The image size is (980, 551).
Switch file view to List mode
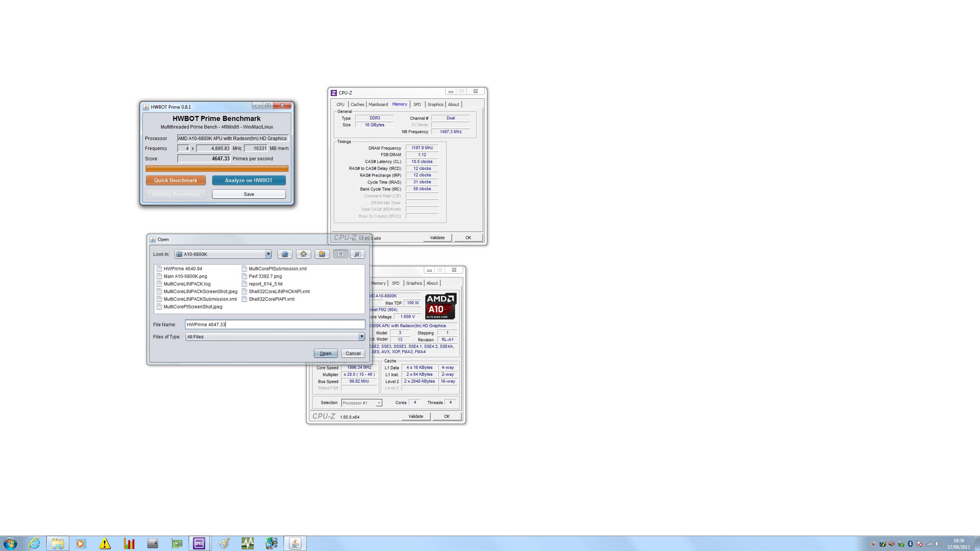(x=341, y=254)
